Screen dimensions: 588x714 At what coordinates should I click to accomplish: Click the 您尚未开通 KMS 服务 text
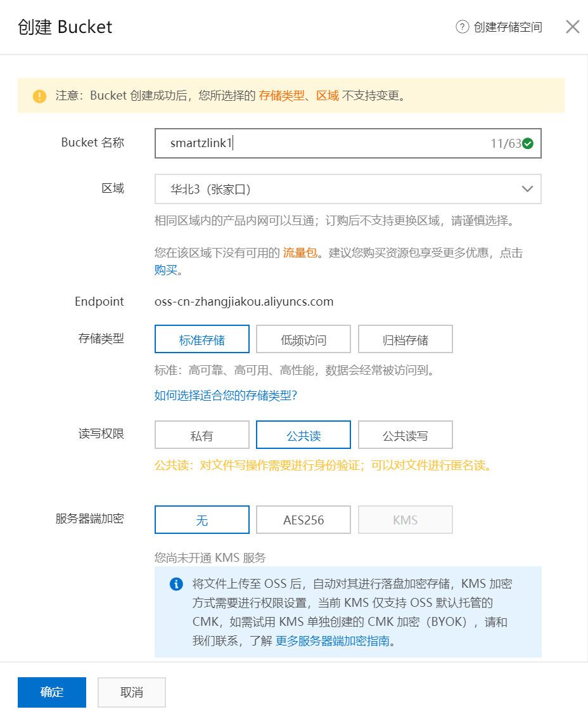[x=210, y=557]
